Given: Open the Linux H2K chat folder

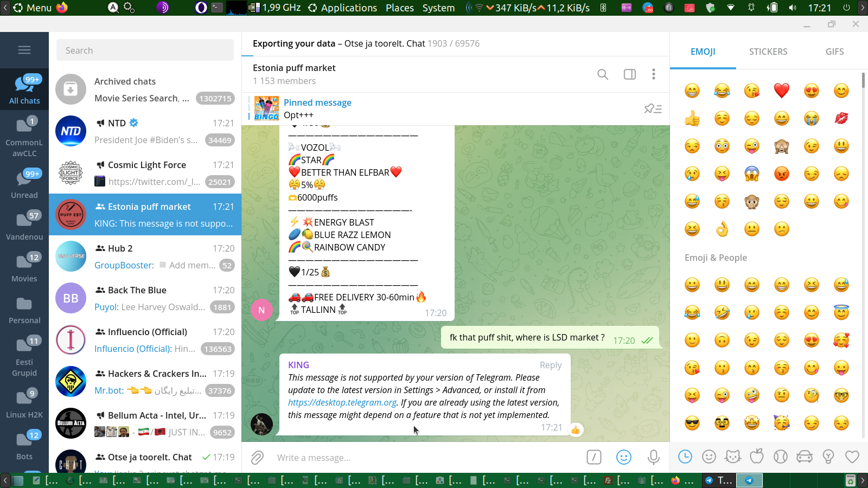Looking at the screenshot, I should click(24, 403).
